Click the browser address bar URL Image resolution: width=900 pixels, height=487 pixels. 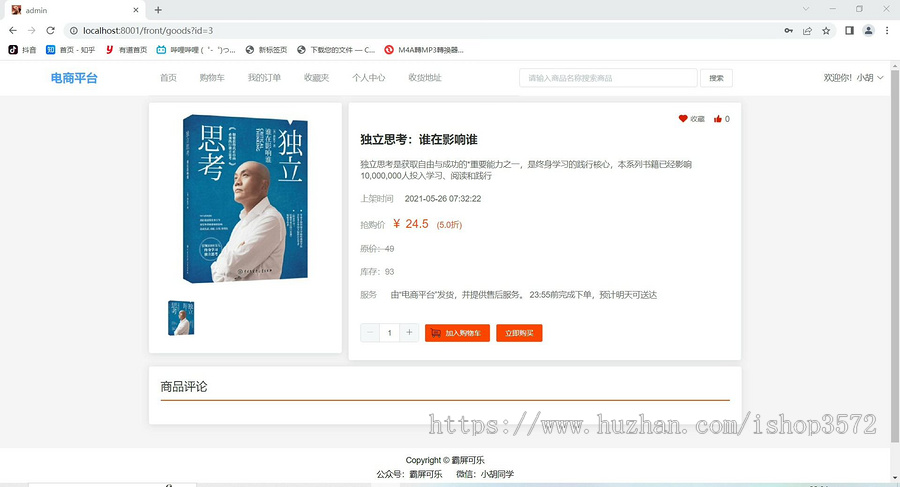tap(148, 30)
